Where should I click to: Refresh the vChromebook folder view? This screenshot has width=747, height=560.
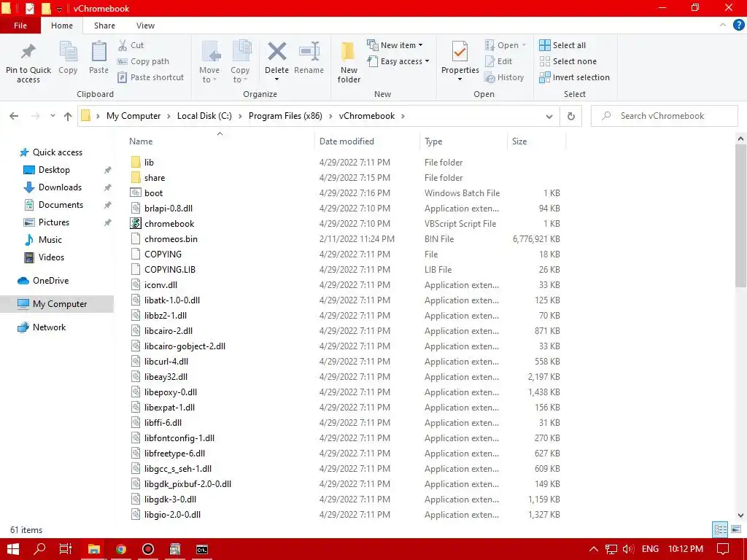pyautogui.click(x=570, y=116)
